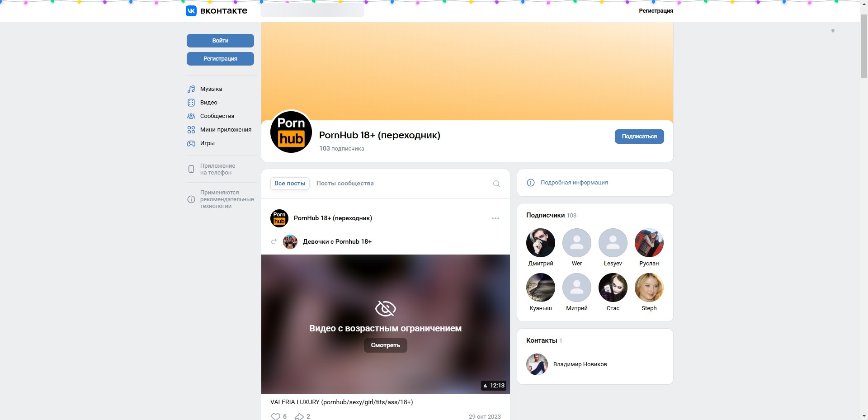Open Применяются рекомендательные технологии link

(227, 199)
